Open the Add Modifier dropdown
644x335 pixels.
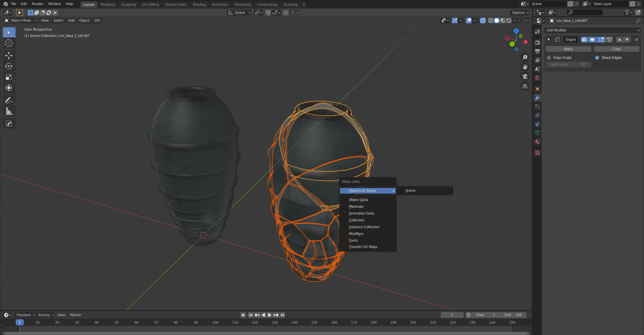coord(592,30)
